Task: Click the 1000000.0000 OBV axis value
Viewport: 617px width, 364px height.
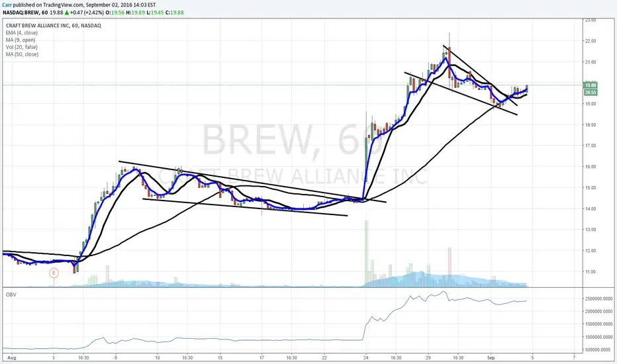Action: pyautogui.click(x=598, y=338)
